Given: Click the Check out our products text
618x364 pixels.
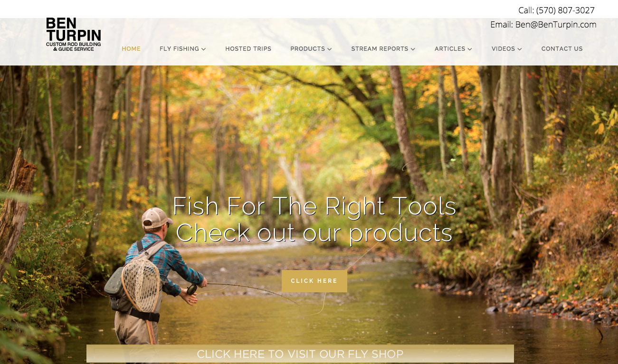Looking at the screenshot, I should click(314, 233).
